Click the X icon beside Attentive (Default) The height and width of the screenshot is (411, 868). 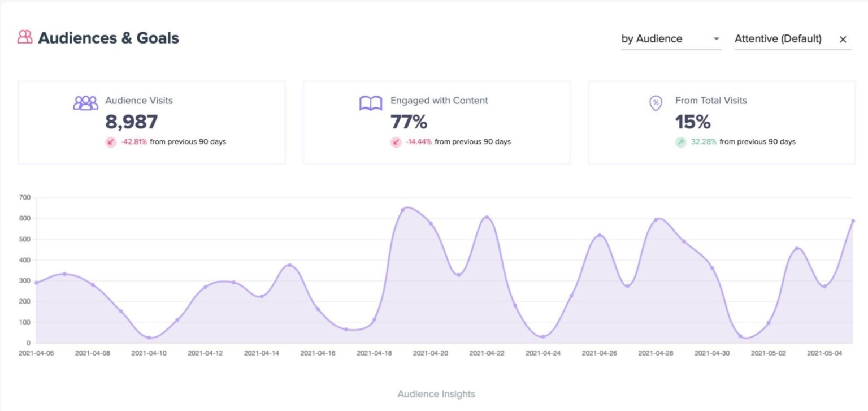(843, 39)
